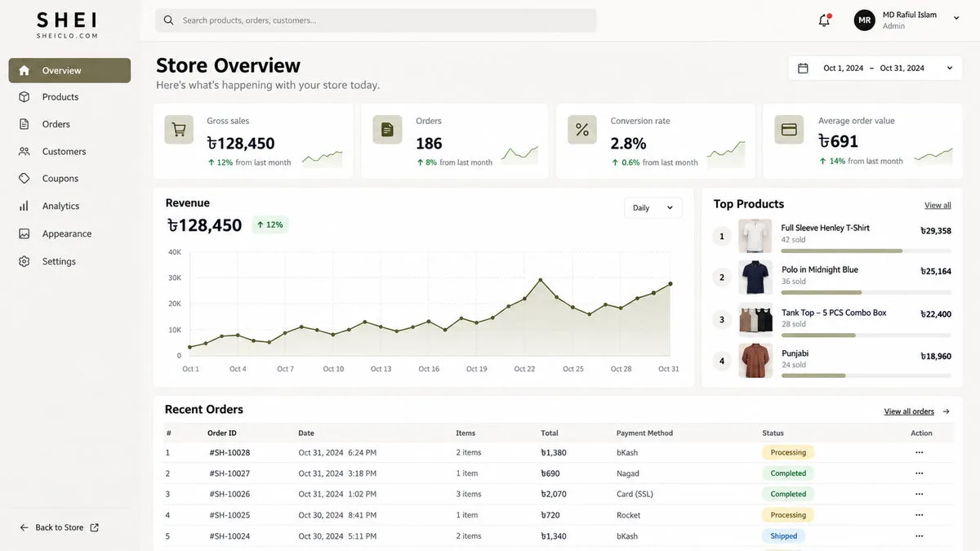This screenshot has height=551, width=980.
Task: Click the Full Sleeve Henley T-Shirt thumbnail
Action: pyautogui.click(x=755, y=236)
